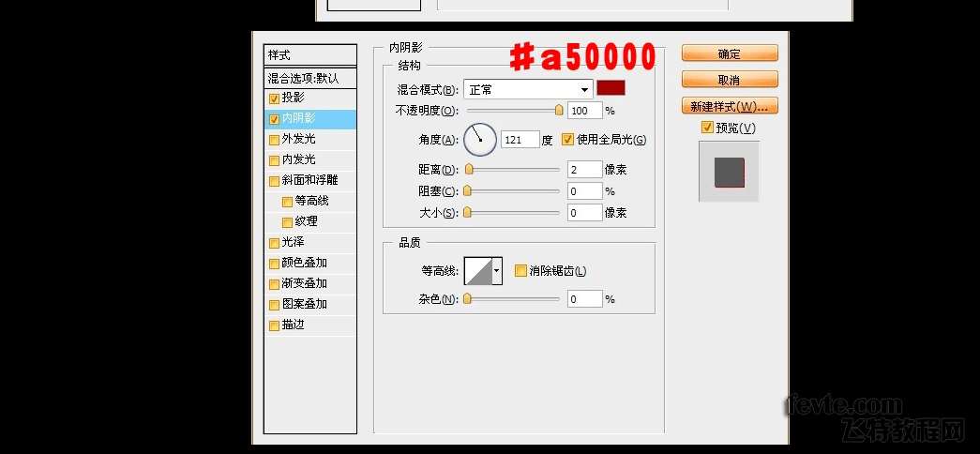The width and height of the screenshot is (980, 454).
Task: Open the 等高线 contour picker arrow
Action: [497, 271]
